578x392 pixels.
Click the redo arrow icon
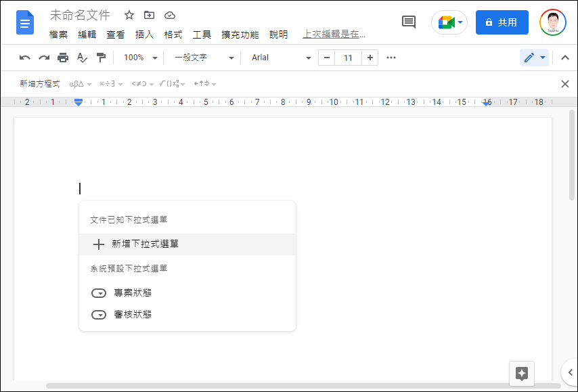[44, 58]
